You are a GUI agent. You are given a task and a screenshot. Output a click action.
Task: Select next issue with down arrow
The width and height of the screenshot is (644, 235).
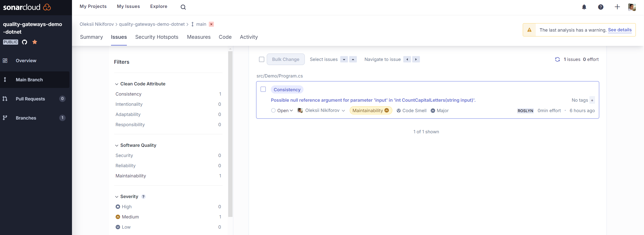[344, 59]
